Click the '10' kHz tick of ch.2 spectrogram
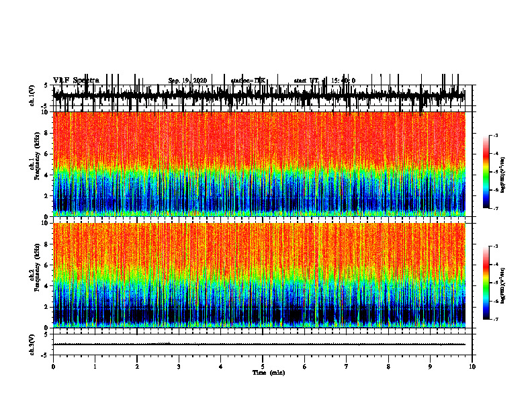The height and width of the screenshot is (411, 532). coord(46,223)
